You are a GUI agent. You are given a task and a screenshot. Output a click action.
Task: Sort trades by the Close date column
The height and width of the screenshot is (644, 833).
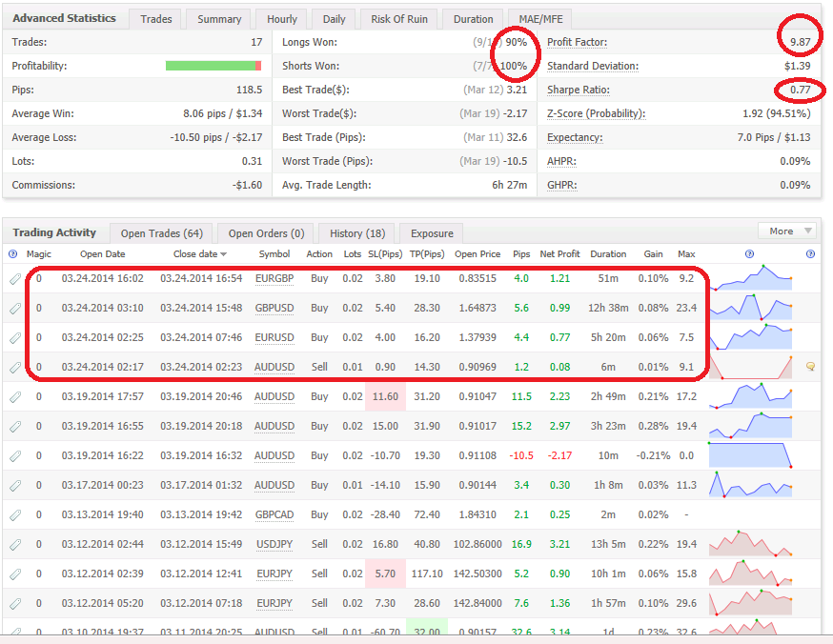pos(199,254)
